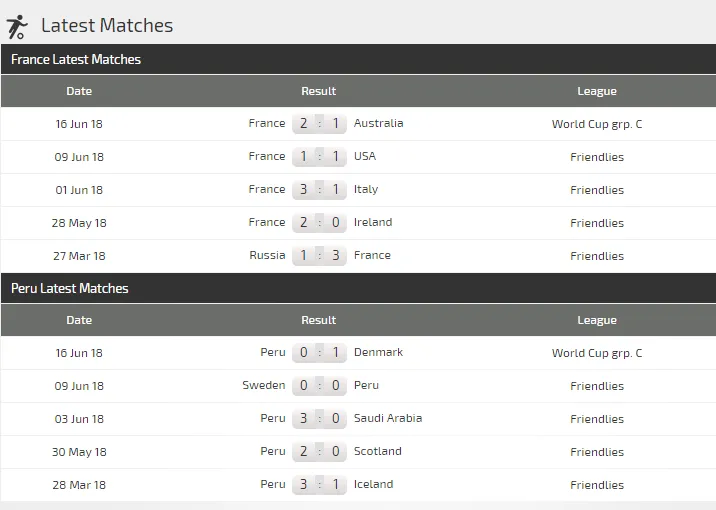Click the Peru Latest Matches section header
Viewport: 716px width, 510px height.
(x=70, y=288)
